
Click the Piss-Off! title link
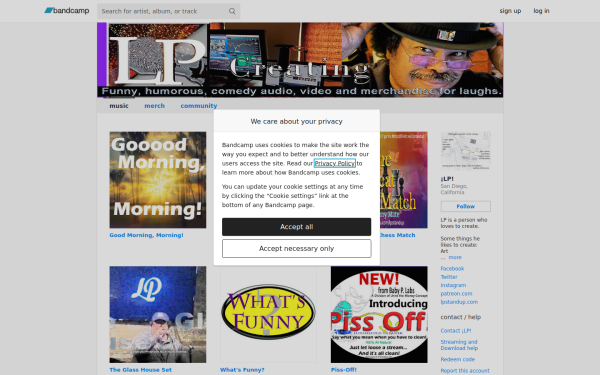[344, 370]
